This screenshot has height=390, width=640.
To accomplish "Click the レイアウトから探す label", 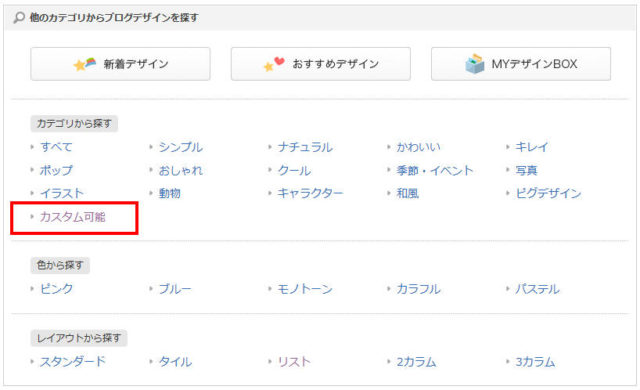I will tap(79, 338).
